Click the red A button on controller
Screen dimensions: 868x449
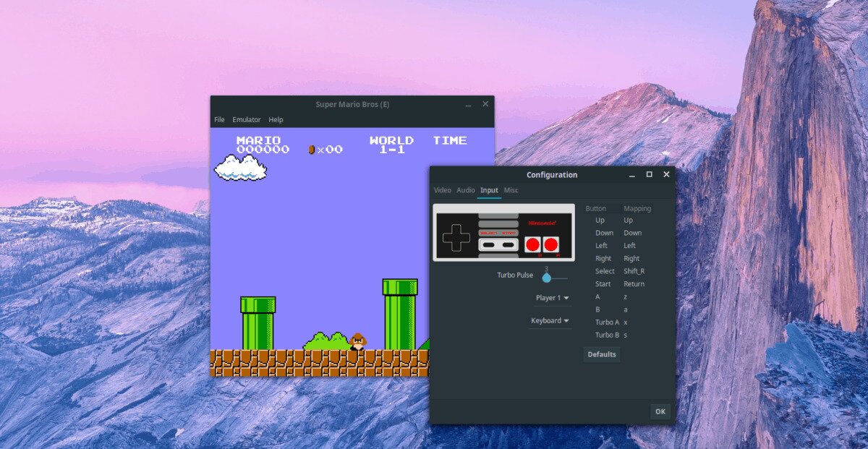click(x=551, y=244)
